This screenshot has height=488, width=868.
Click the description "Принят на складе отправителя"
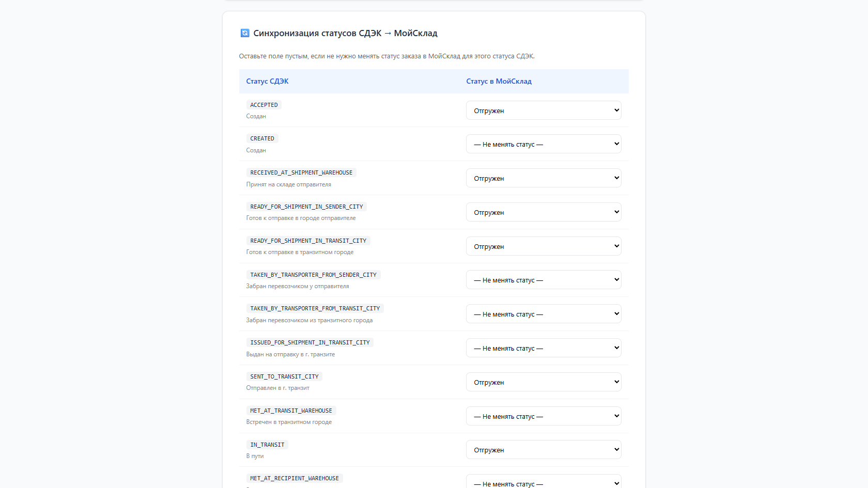pos(289,184)
